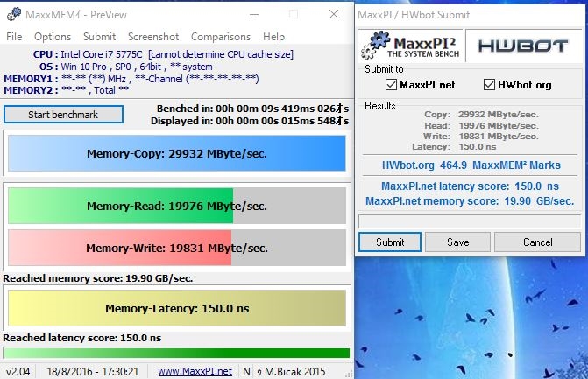
Task: Click the empty text field above Submit
Action: [x=470, y=221]
